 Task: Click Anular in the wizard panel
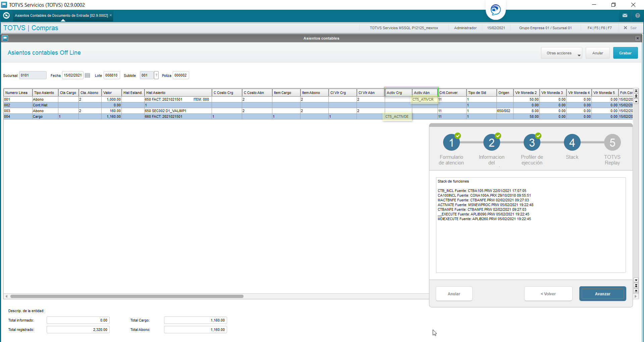[454, 294]
